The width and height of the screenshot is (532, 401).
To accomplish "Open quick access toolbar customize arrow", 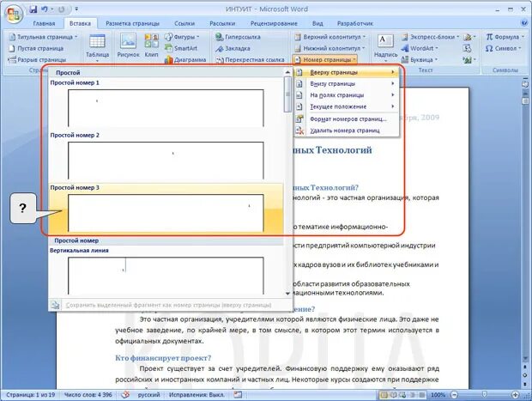I will click(76, 9).
